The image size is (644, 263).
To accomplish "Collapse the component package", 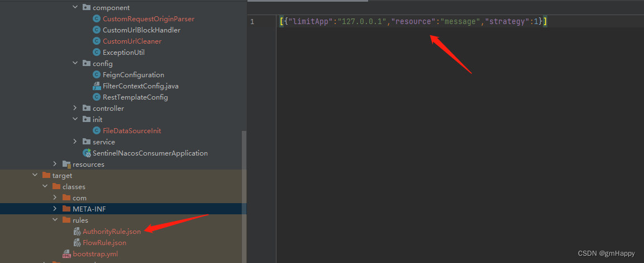I will (75, 8).
